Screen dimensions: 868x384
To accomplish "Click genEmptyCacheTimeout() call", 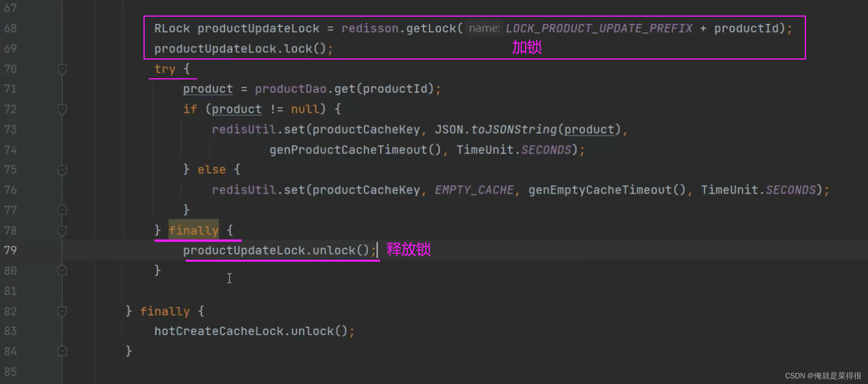I will [607, 190].
